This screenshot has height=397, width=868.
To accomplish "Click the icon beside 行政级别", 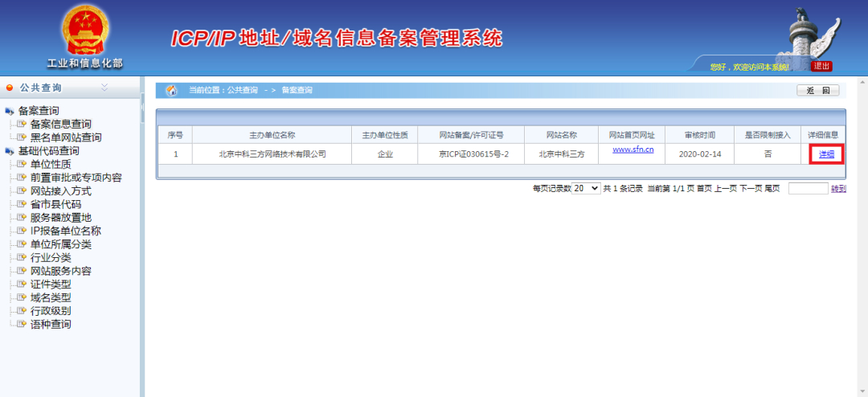I will pos(23,311).
